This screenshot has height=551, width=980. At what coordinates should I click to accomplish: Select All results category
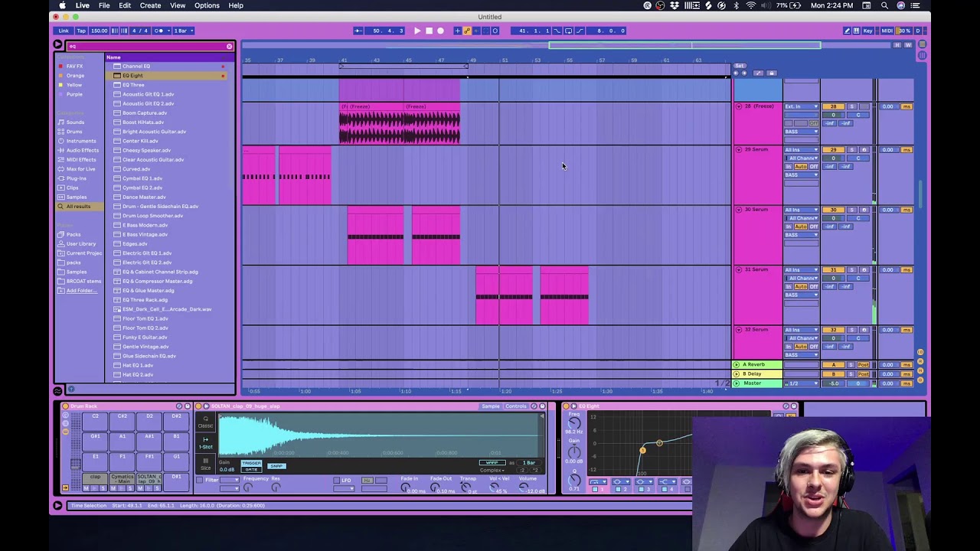[x=78, y=207]
